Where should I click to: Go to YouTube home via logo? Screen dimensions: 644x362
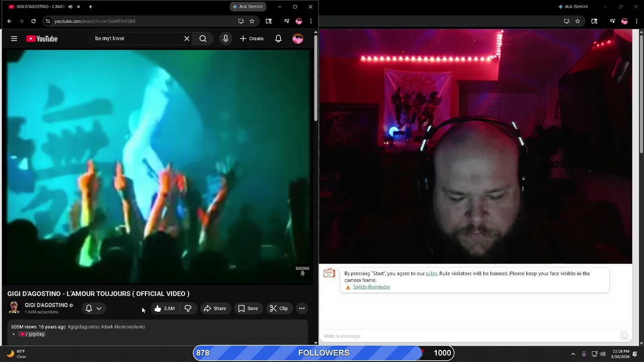click(42, 39)
